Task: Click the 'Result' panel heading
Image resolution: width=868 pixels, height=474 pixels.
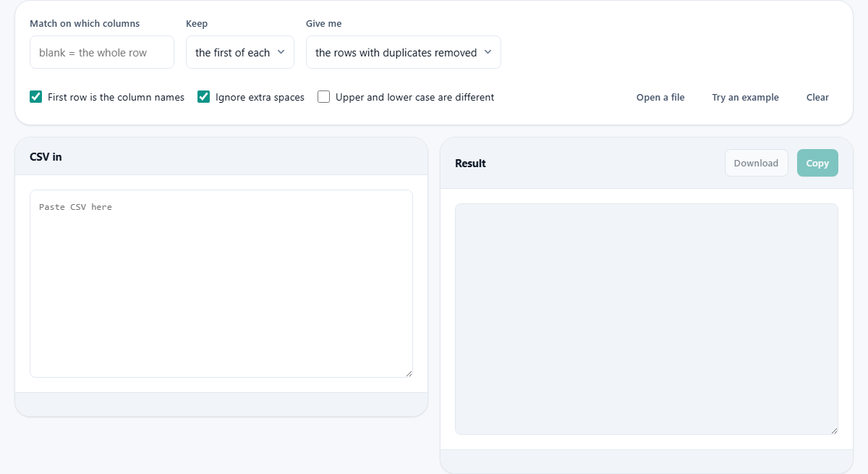Action: click(x=470, y=164)
